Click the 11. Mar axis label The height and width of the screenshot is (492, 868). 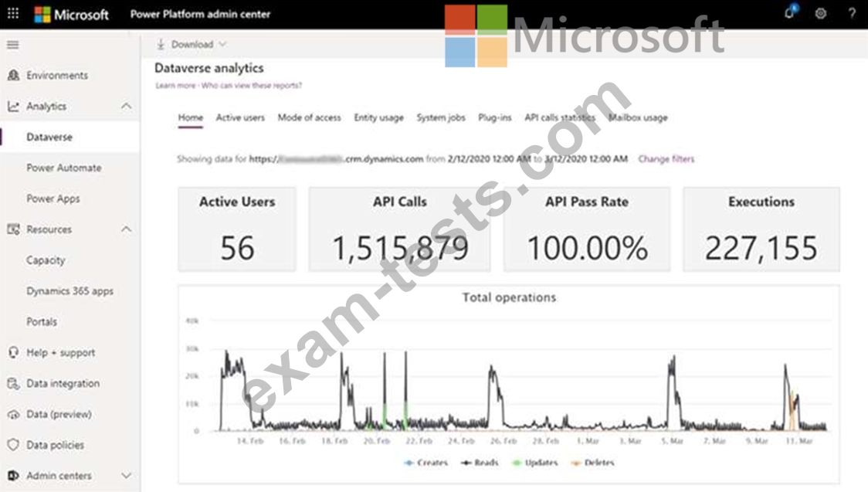point(799,441)
